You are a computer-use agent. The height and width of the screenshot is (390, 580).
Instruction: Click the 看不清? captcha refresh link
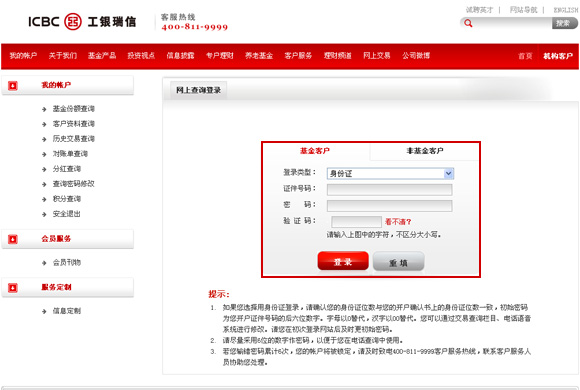[x=398, y=222]
